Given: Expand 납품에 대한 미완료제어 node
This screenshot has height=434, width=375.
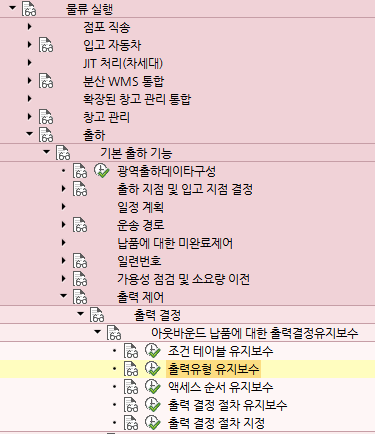Looking at the screenshot, I should [x=64, y=242].
